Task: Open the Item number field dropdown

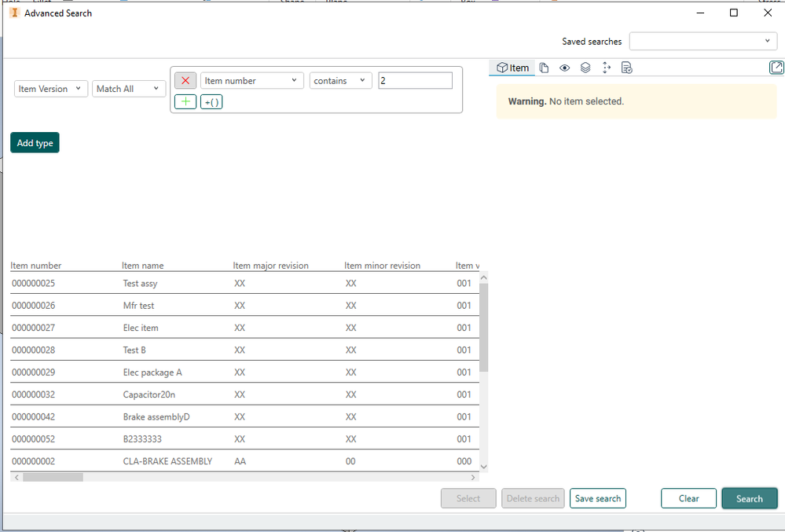Action: click(x=251, y=81)
